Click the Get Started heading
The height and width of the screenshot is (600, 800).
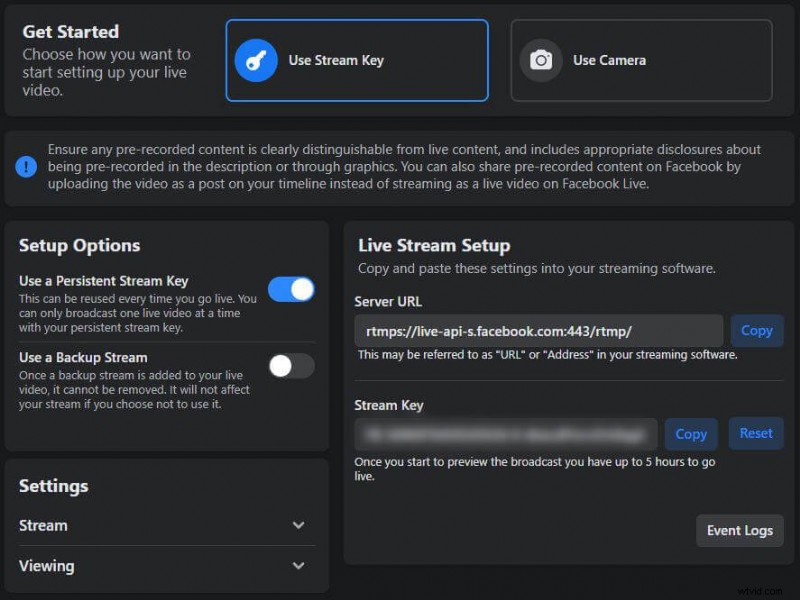pyautogui.click(x=70, y=31)
